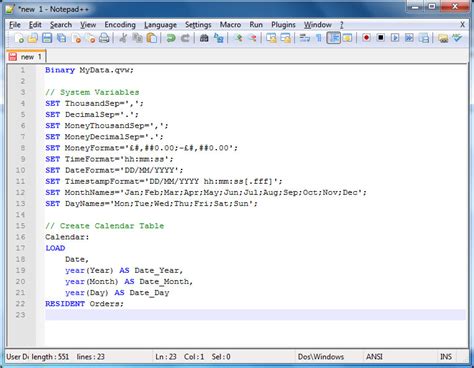Close the document with the menu-bar X
The width and height of the screenshot is (474, 368).
click(462, 24)
